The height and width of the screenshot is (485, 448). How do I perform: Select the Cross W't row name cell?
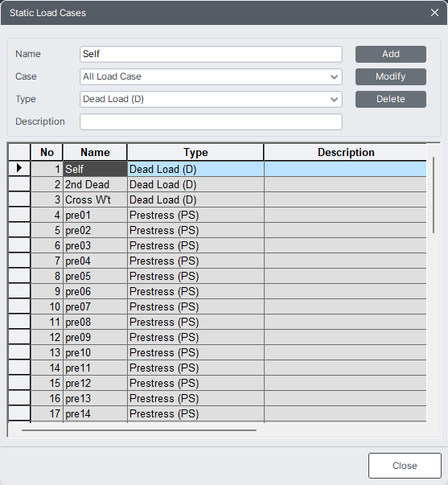pyautogui.click(x=95, y=199)
